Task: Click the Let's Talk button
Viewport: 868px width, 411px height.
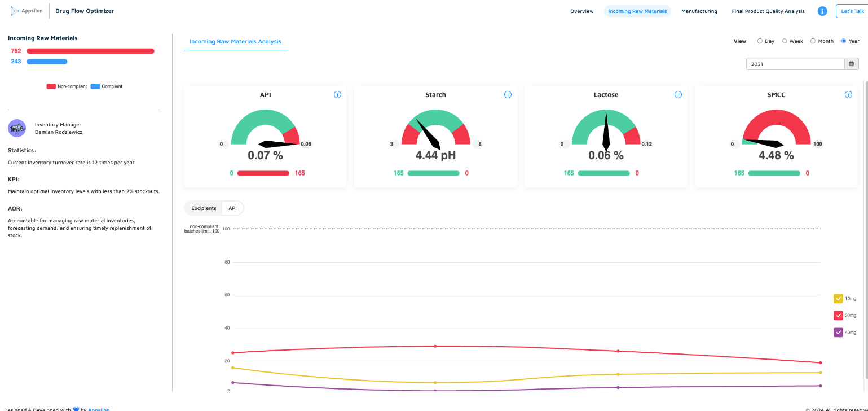Action: pyautogui.click(x=851, y=11)
